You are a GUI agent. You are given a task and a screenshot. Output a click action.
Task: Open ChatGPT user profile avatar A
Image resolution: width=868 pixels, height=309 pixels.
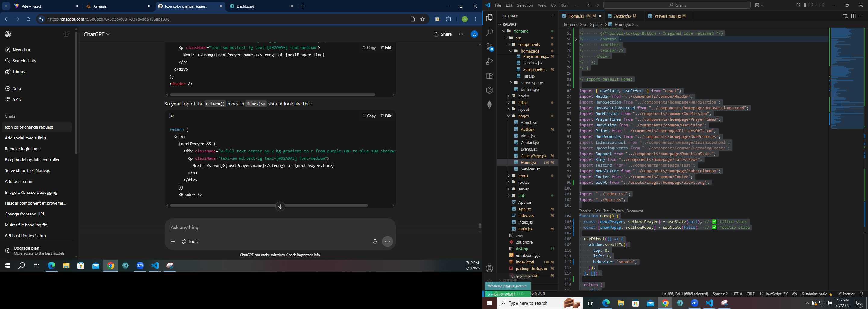coord(474,34)
